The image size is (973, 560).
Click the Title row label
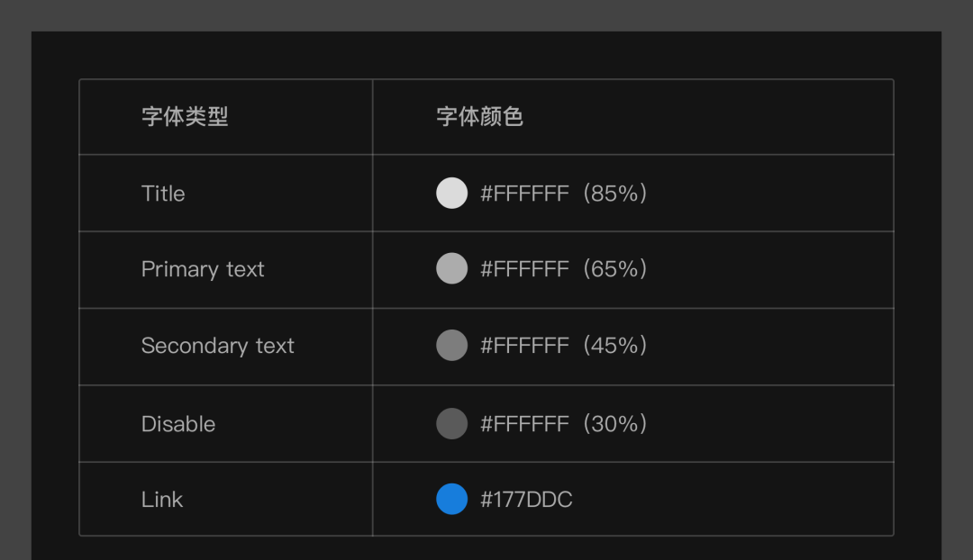click(x=163, y=194)
